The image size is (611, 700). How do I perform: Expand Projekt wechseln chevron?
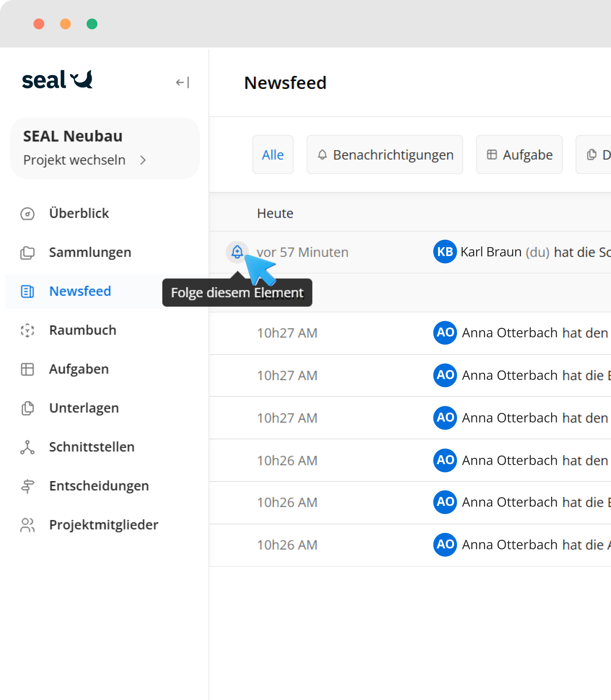pos(143,160)
